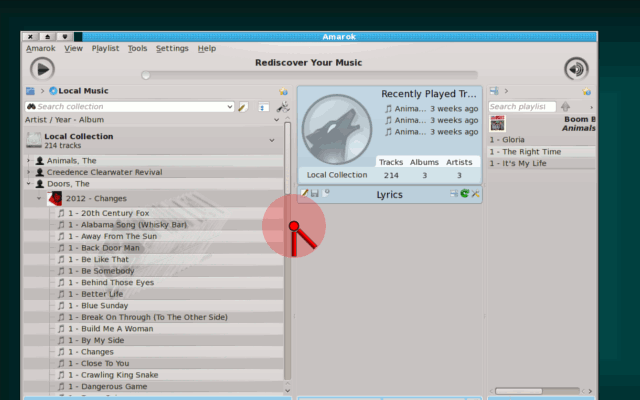640x400 pixels.
Task: Click the Amarok wolf logo image
Action: pos(337,129)
